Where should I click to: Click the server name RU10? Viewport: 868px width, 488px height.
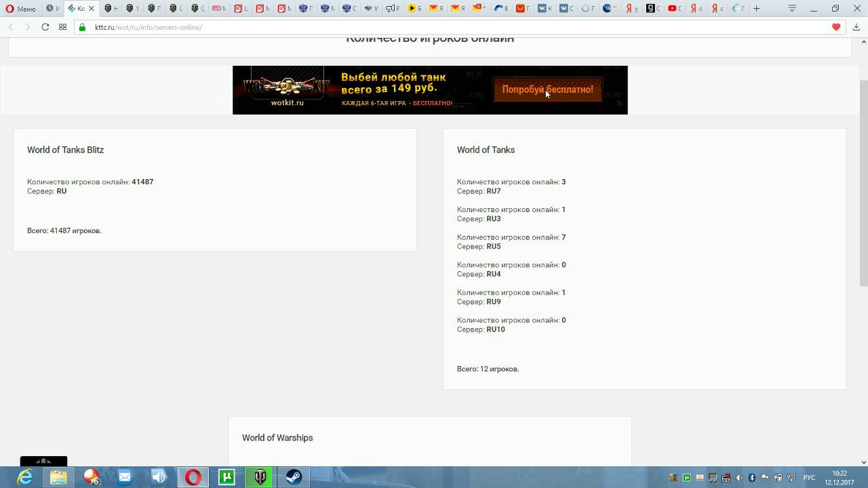click(496, 329)
